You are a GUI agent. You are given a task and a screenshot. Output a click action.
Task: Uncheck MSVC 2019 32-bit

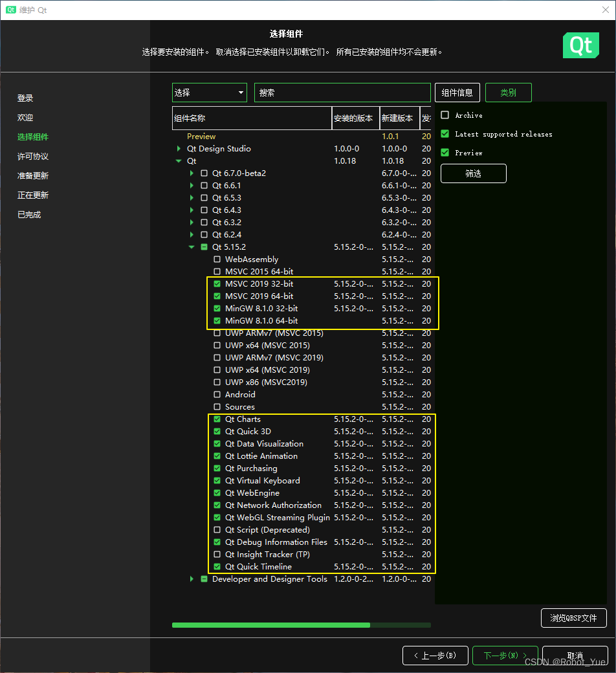click(217, 283)
